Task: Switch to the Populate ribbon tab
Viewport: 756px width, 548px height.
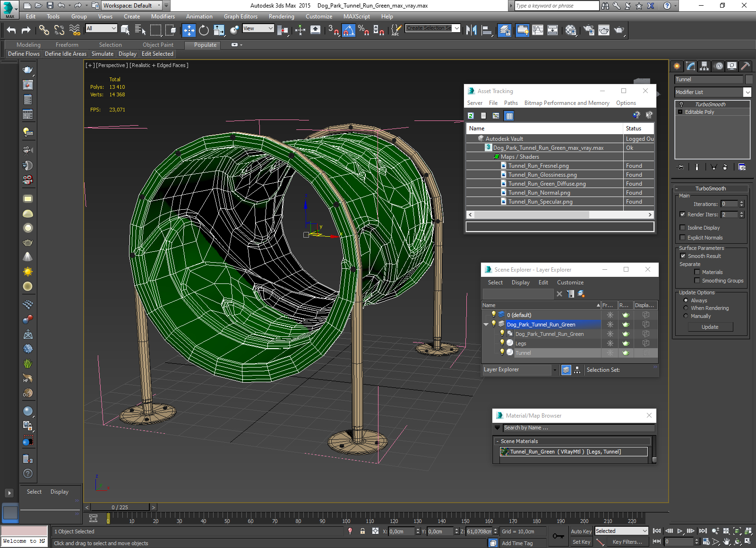Action: coord(205,45)
